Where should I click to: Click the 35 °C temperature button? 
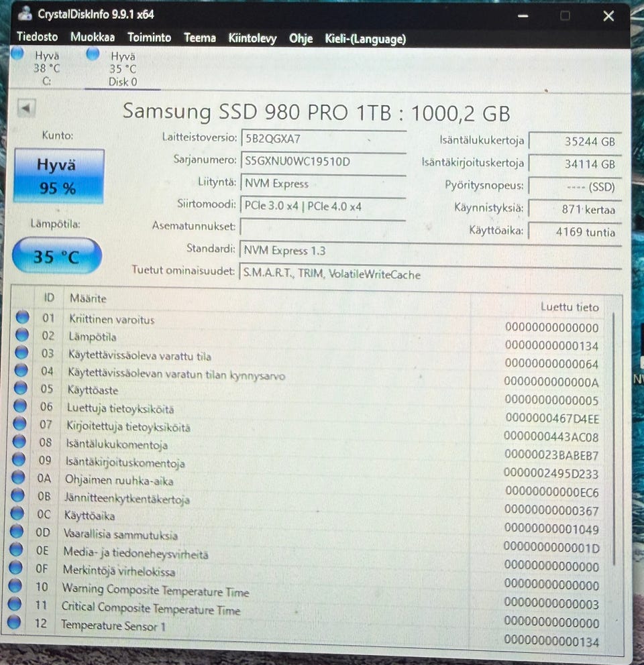[57, 256]
